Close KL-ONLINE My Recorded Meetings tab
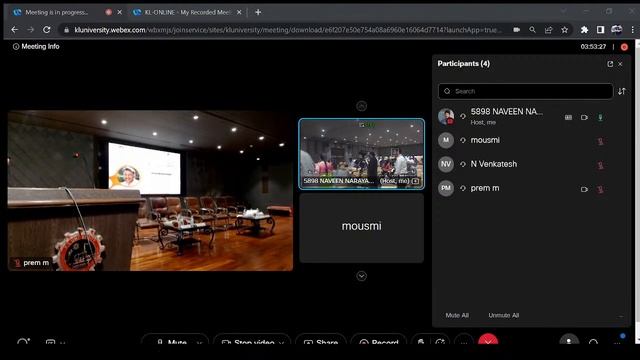Screen dimensions: 640x360 (239, 13)
